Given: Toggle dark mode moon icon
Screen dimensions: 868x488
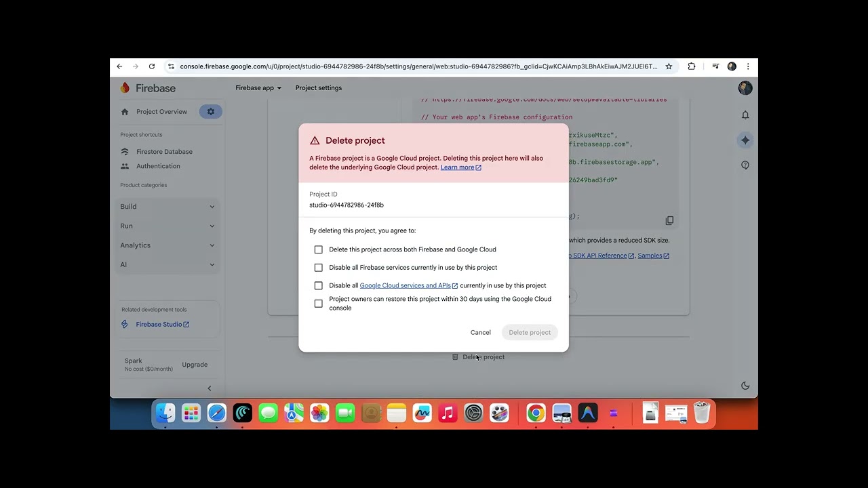Looking at the screenshot, I should click(745, 386).
